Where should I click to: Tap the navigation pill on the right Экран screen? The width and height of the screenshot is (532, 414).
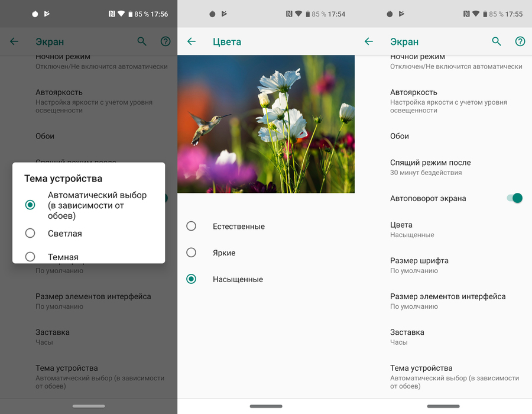coord(443,406)
